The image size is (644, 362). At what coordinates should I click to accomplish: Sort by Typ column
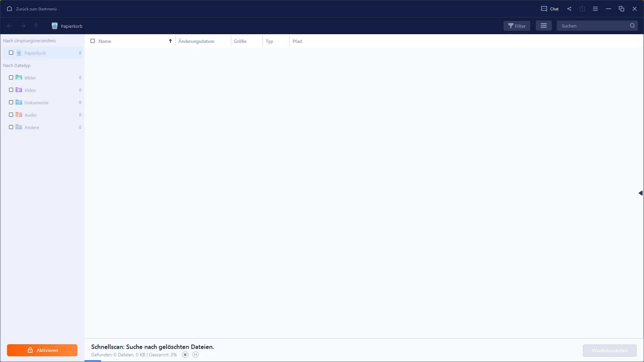tap(269, 41)
